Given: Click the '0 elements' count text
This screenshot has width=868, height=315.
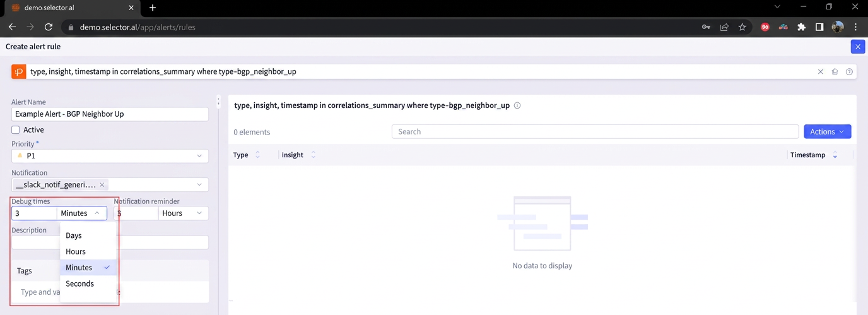Looking at the screenshot, I should [252, 132].
